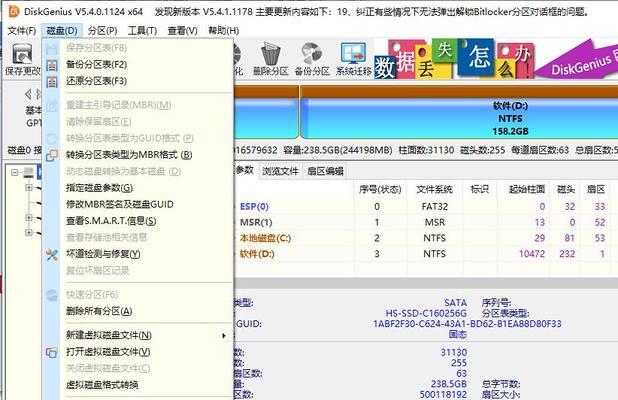618x400 pixels.
Task: Click the SATA interface type value
Action: [455, 303]
